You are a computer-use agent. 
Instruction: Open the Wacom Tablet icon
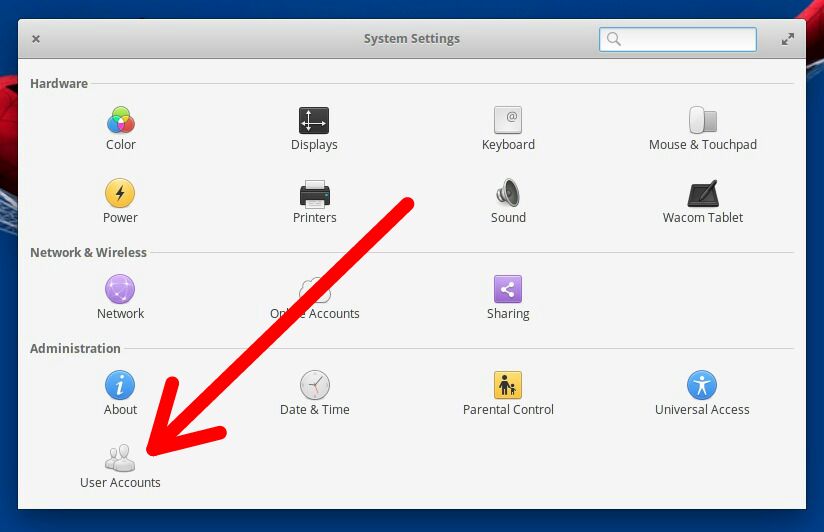pos(703,193)
